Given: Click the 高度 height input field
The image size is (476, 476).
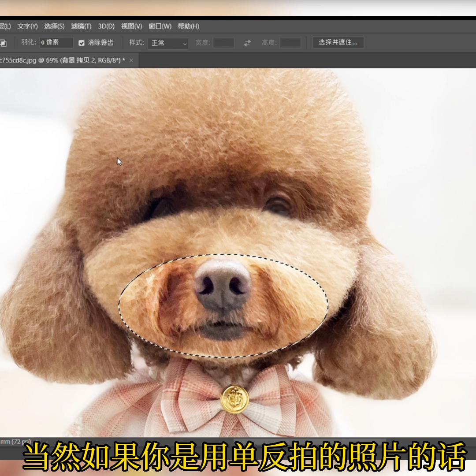Looking at the screenshot, I should [x=291, y=43].
